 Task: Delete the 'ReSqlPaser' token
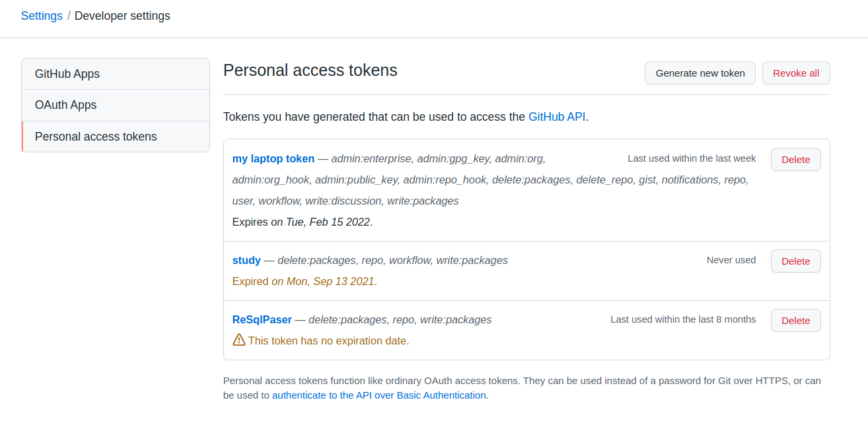pos(795,321)
